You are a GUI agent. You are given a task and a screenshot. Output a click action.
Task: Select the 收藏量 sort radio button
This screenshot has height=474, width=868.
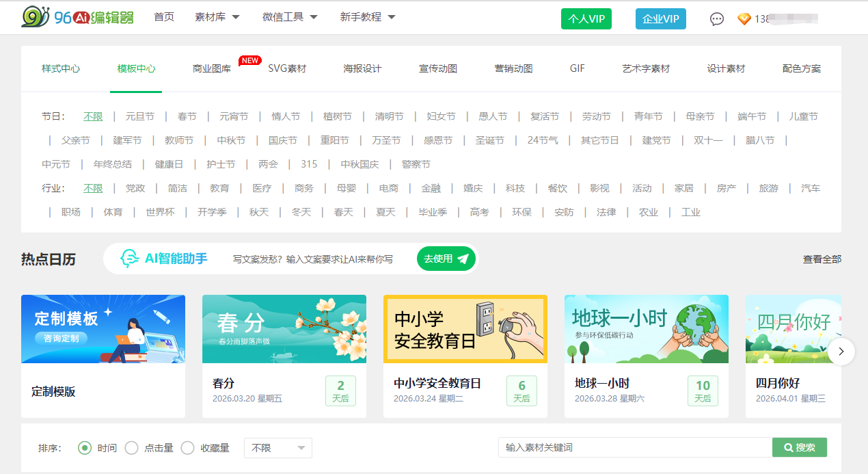pos(188,448)
